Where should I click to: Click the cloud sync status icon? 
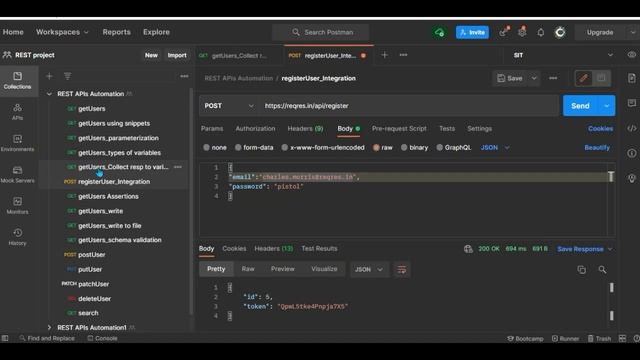pyautogui.click(x=439, y=32)
